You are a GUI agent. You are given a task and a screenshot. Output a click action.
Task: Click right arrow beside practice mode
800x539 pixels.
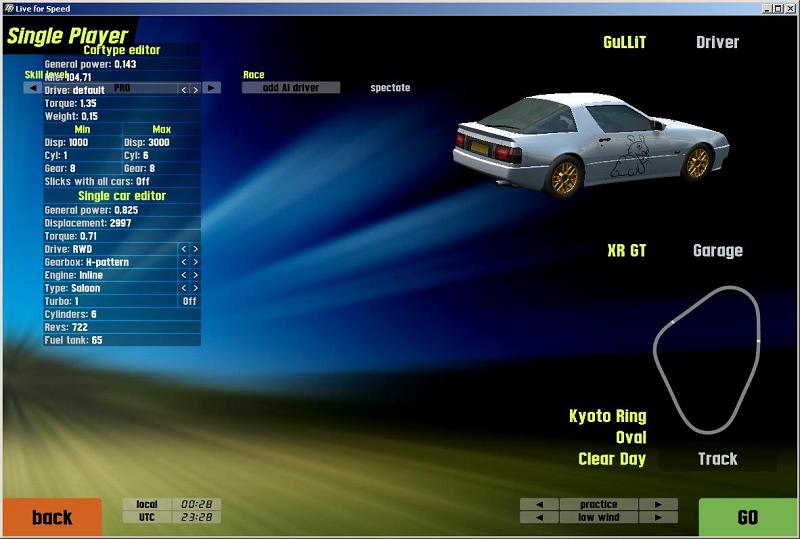[x=658, y=504]
